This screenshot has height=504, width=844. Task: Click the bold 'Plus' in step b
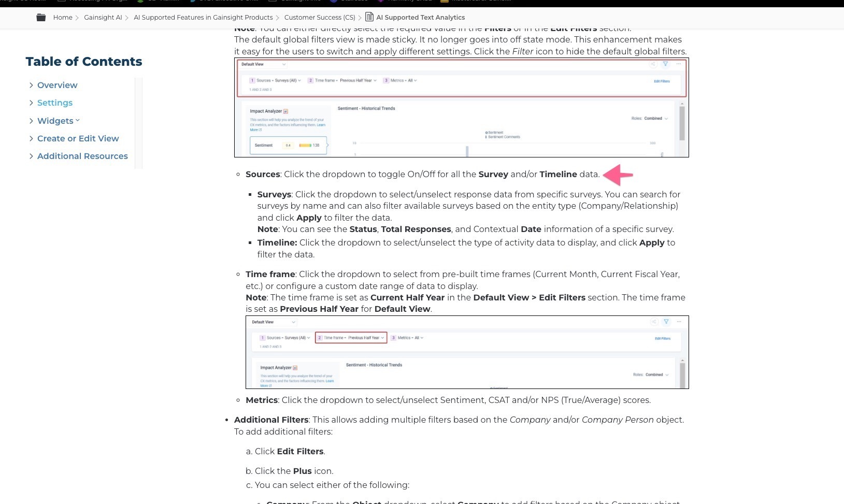click(303, 471)
